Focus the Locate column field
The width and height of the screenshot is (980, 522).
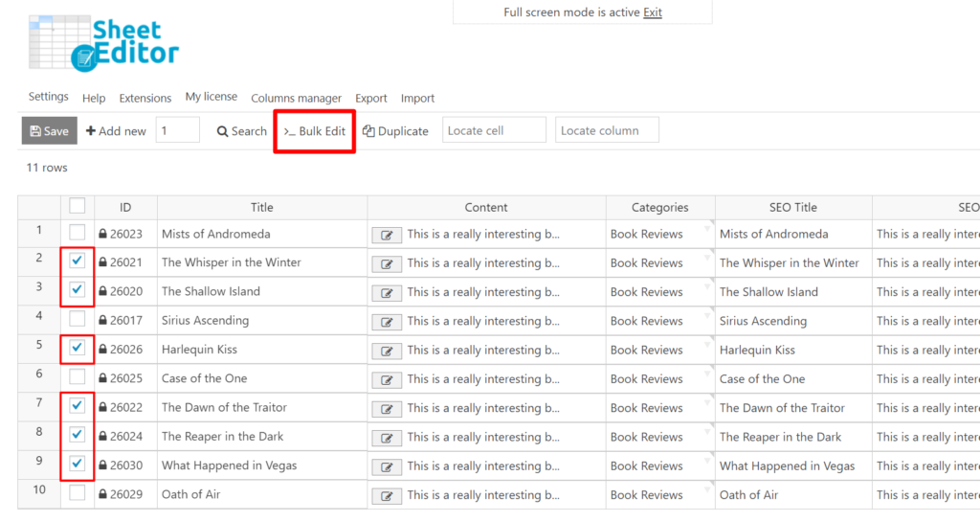pos(607,130)
